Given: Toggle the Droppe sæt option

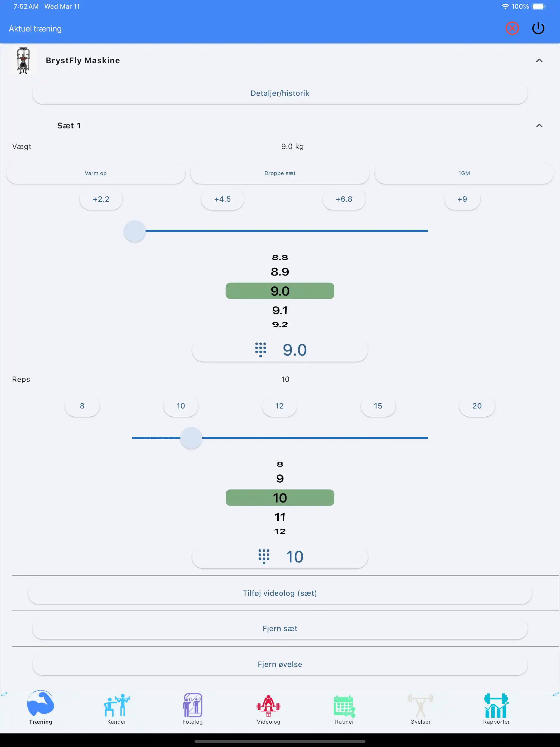Looking at the screenshot, I should (x=280, y=173).
